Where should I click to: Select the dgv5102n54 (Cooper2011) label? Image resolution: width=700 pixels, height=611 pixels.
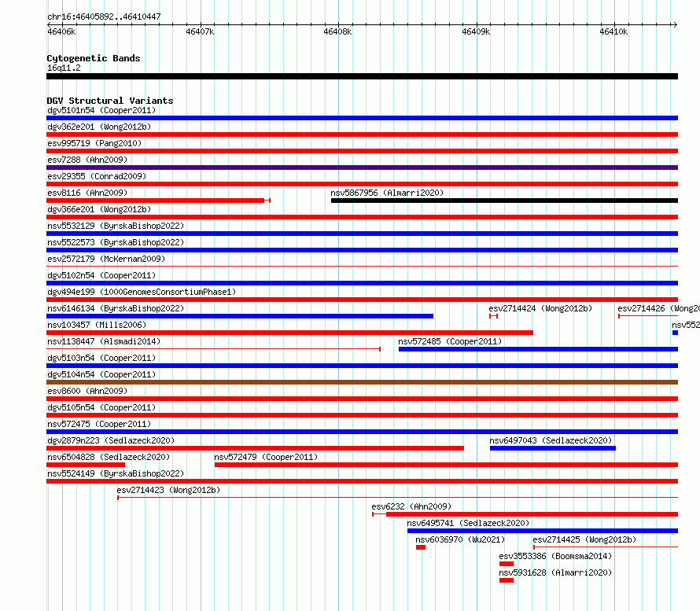click(101, 275)
